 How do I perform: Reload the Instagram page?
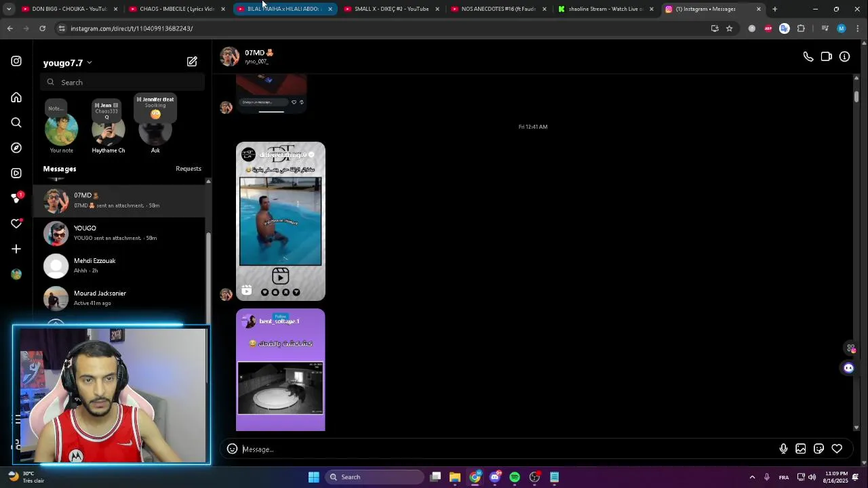coord(42,28)
